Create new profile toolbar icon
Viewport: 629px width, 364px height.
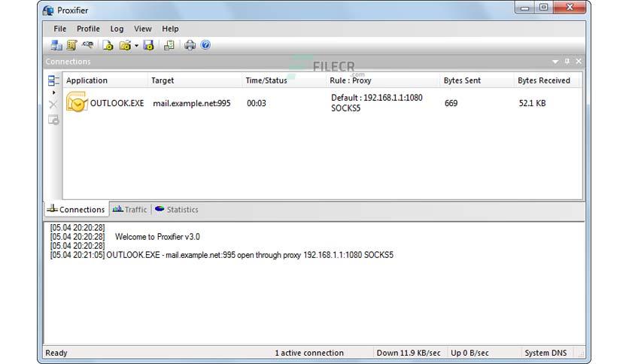pyautogui.click(x=108, y=45)
